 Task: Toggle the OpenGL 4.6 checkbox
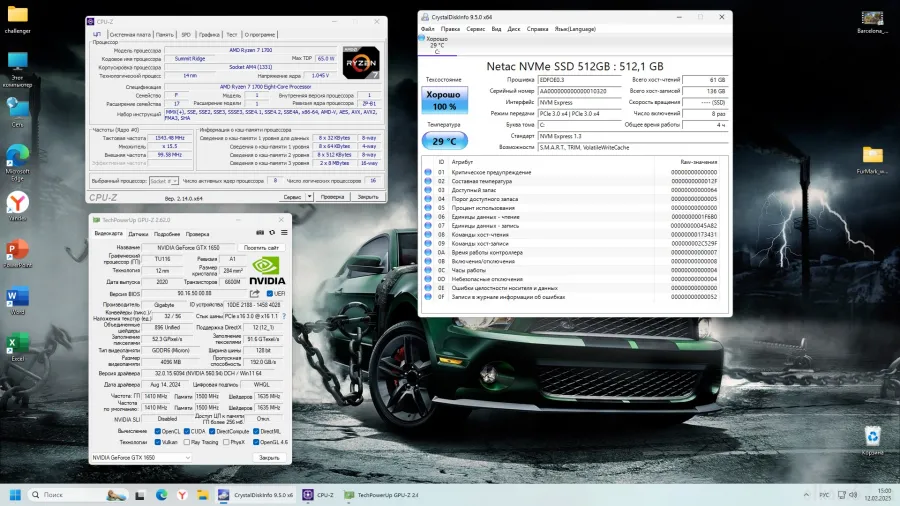click(x=256, y=442)
